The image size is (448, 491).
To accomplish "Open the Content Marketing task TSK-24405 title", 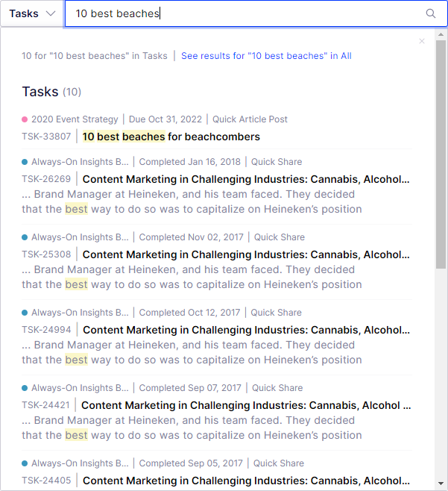I will (246, 481).
